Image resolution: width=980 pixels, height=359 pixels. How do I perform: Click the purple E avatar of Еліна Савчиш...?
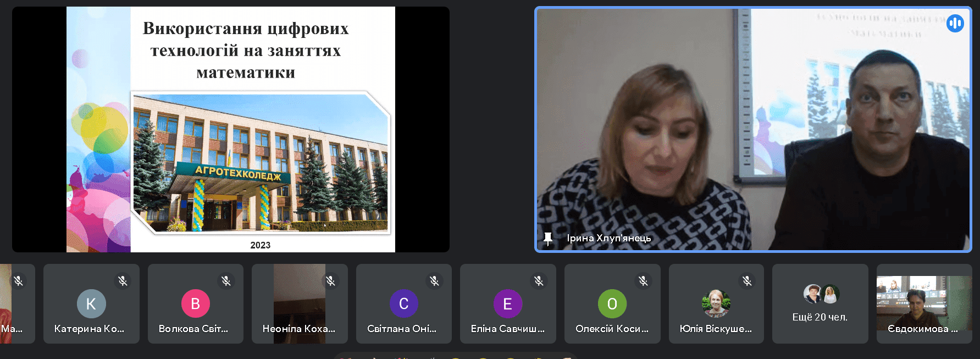tap(507, 303)
